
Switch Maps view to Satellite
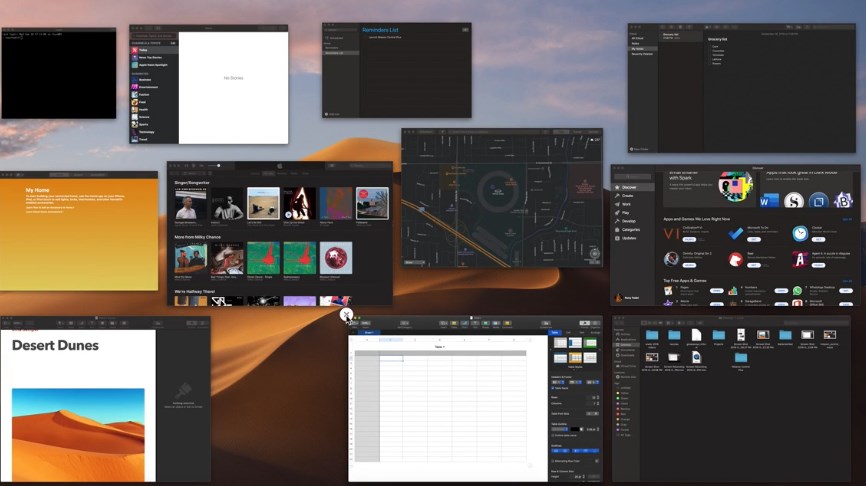point(593,132)
